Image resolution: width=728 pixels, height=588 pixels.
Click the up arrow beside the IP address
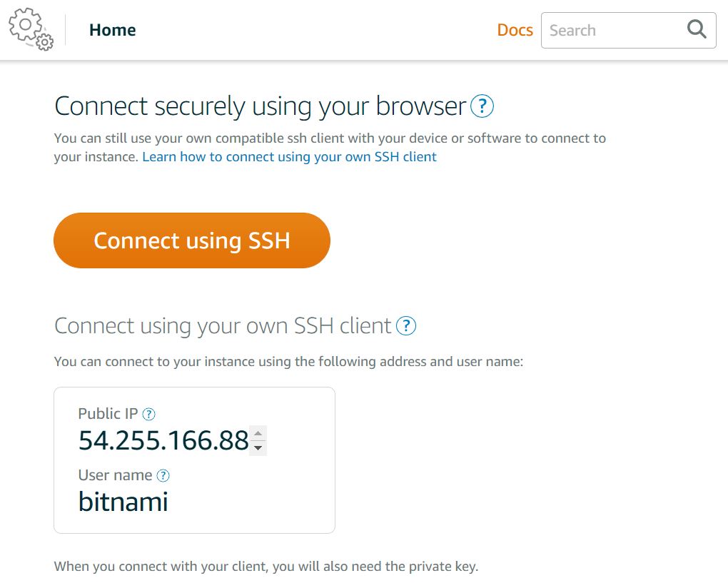point(258,433)
